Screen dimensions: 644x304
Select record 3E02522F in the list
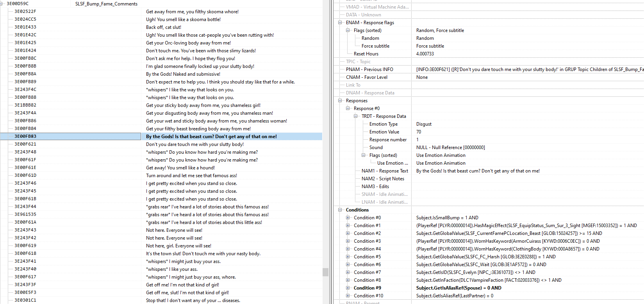[x=161, y=12]
